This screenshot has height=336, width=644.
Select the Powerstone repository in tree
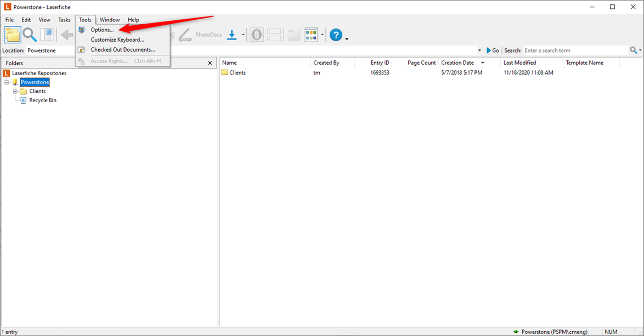coord(35,82)
